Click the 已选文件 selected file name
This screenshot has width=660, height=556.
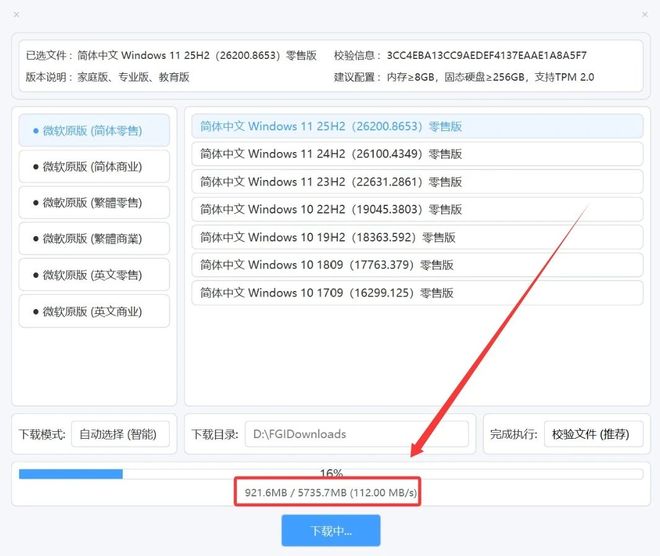pos(197,56)
